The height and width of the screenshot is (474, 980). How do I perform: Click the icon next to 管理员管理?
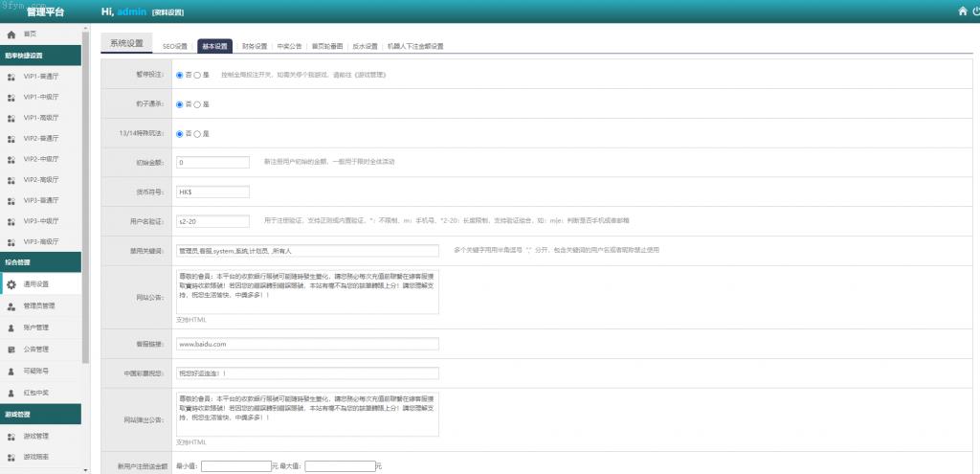pos(11,306)
